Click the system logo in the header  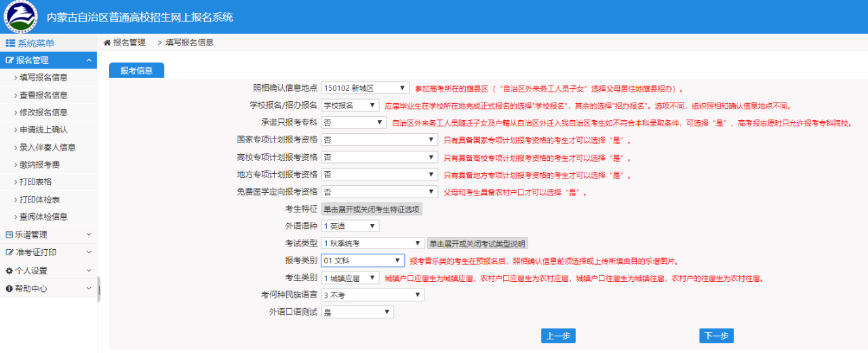pyautogui.click(x=20, y=17)
